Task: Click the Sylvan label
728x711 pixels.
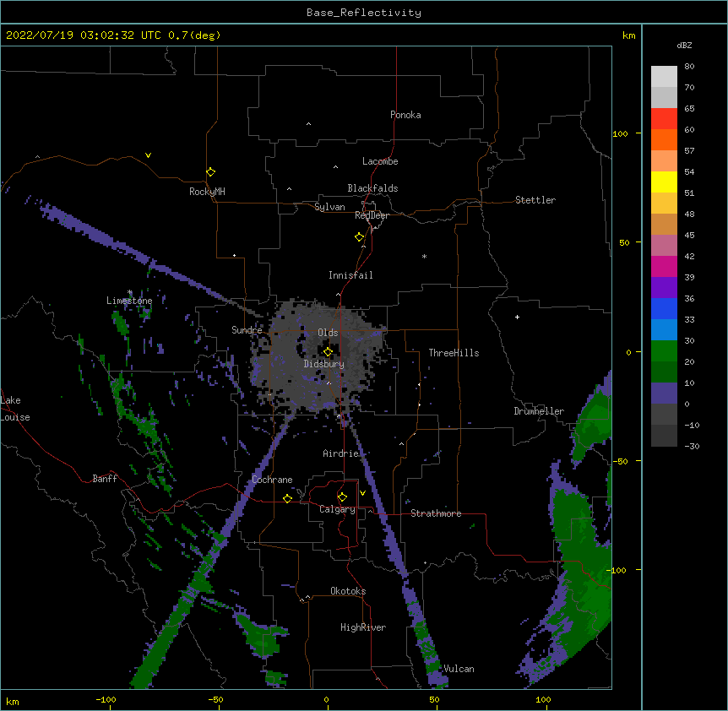Action: [329, 207]
